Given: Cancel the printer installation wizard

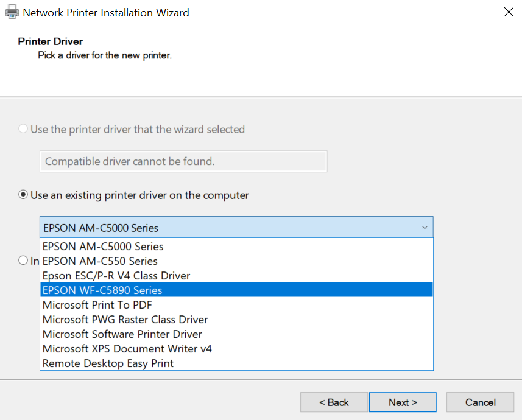Looking at the screenshot, I should pos(480,402).
